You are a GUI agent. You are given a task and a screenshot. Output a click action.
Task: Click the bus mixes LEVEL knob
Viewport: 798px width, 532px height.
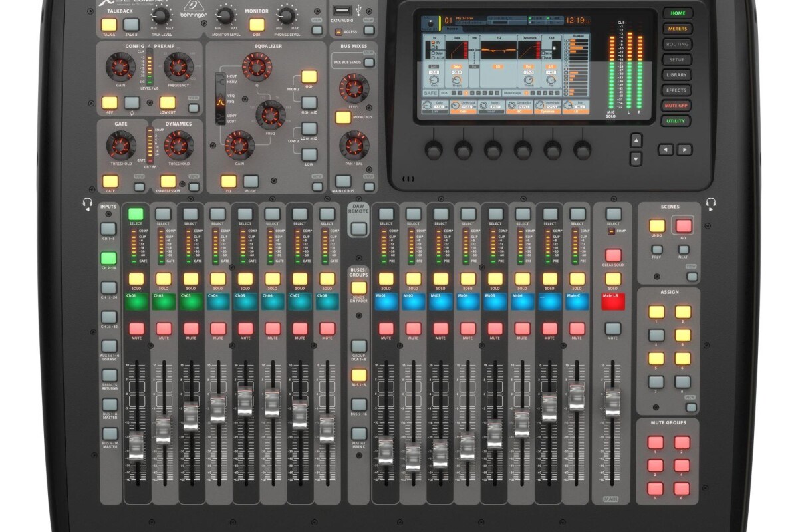tap(354, 88)
